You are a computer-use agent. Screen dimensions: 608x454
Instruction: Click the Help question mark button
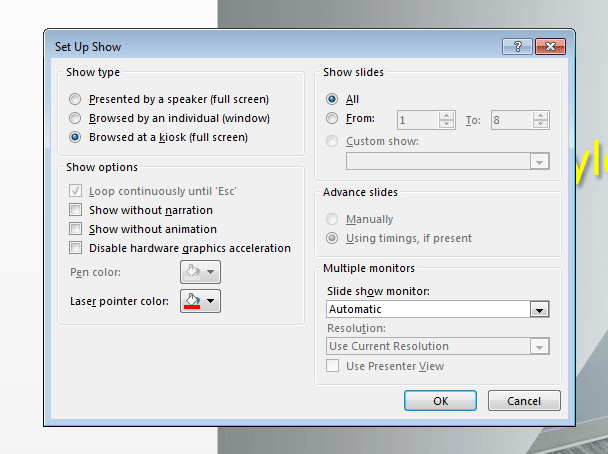pos(516,46)
